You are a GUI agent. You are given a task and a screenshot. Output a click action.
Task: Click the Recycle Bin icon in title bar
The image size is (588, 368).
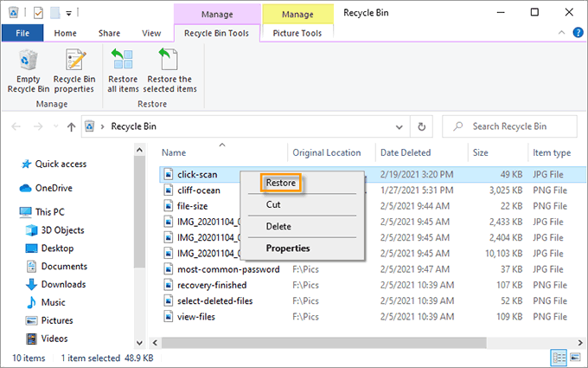pyautogui.click(x=14, y=13)
